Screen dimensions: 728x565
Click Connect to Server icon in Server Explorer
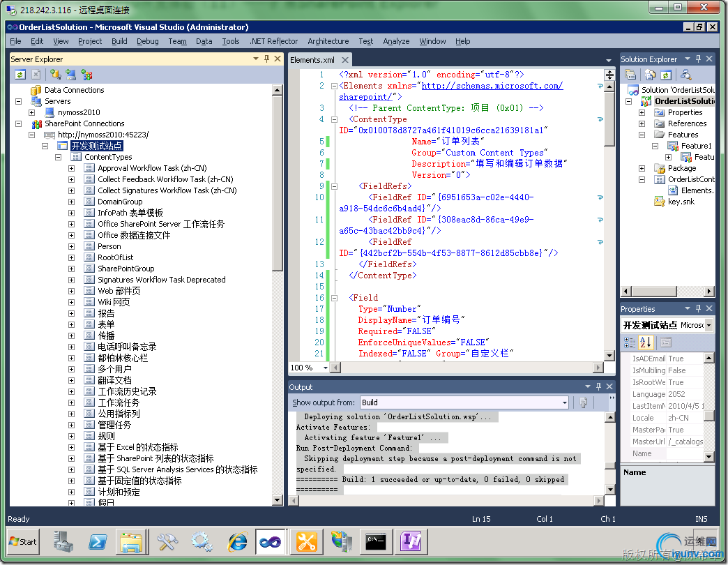[70, 74]
